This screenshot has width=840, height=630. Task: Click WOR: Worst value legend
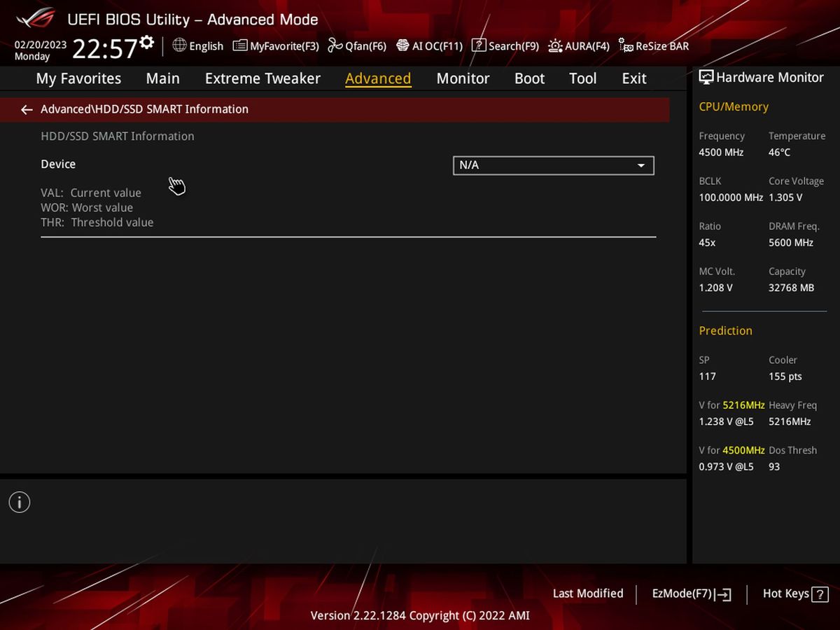point(87,208)
